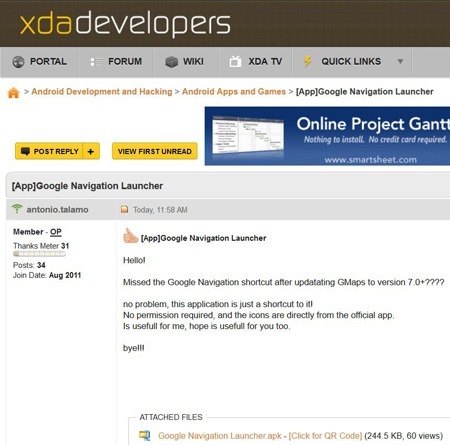
Task: Click the cube icon beside Wiki
Action: (x=171, y=62)
